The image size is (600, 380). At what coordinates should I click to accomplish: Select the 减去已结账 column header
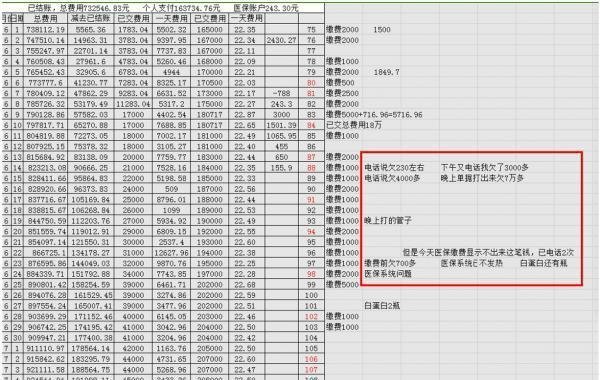click(x=91, y=18)
